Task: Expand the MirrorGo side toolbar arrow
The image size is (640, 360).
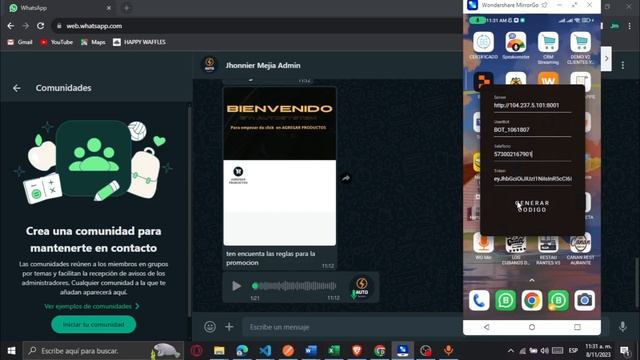Action: [607, 58]
